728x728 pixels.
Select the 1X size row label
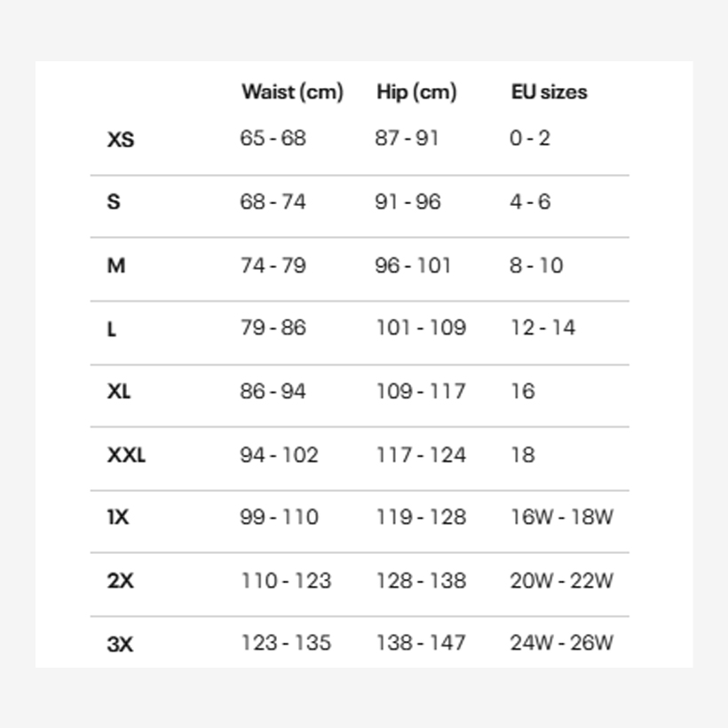[118, 518]
